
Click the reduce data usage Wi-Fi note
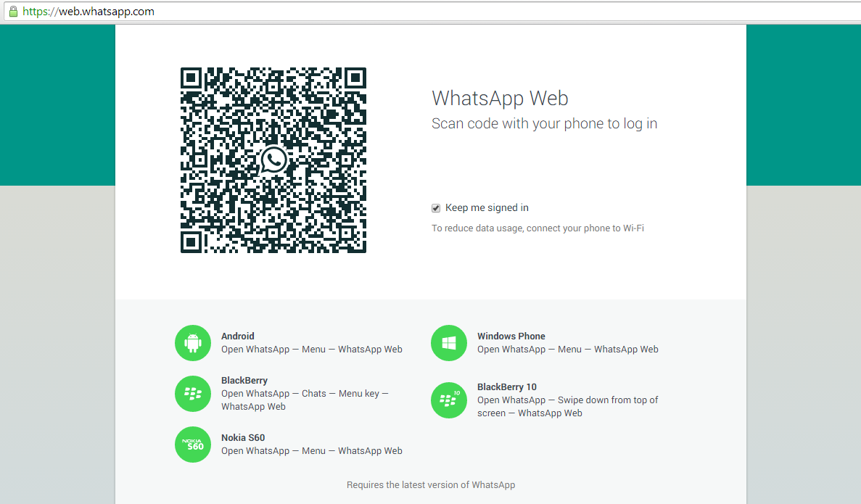pos(537,228)
